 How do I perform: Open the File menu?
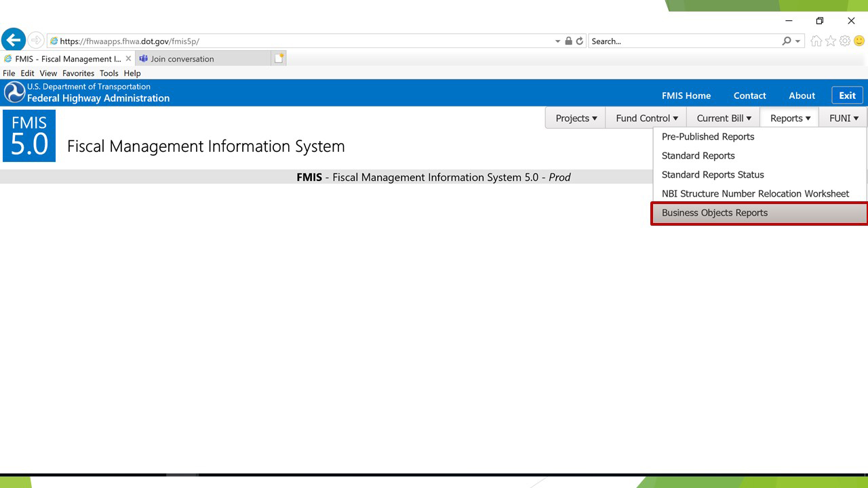pos(9,73)
